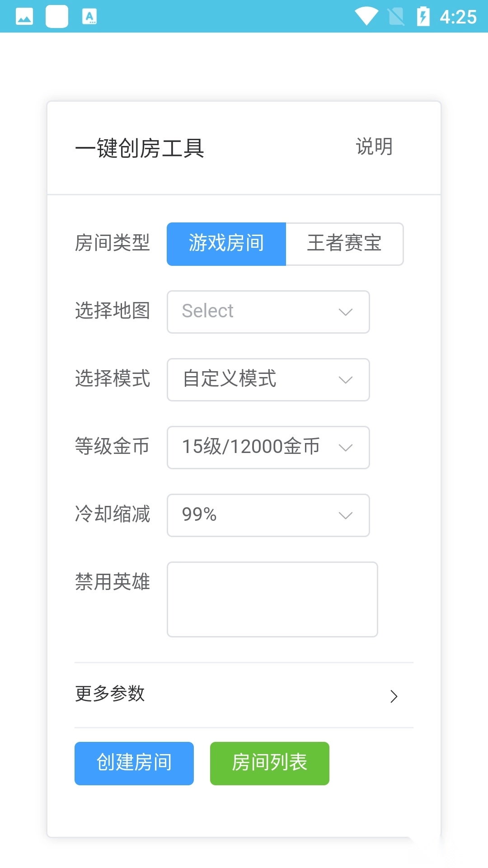Select the 游戏房间 room type
Viewport: 488px width, 868px height.
[226, 244]
